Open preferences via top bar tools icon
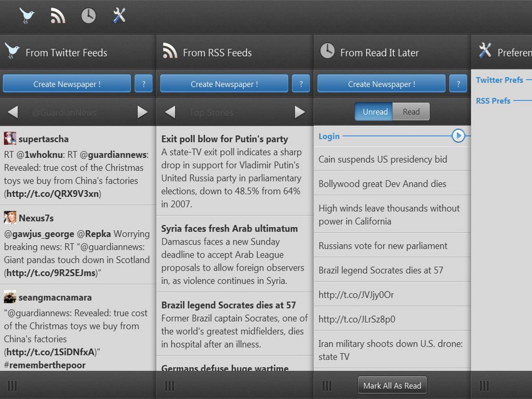This screenshot has width=532, height=399. [119, 16]
